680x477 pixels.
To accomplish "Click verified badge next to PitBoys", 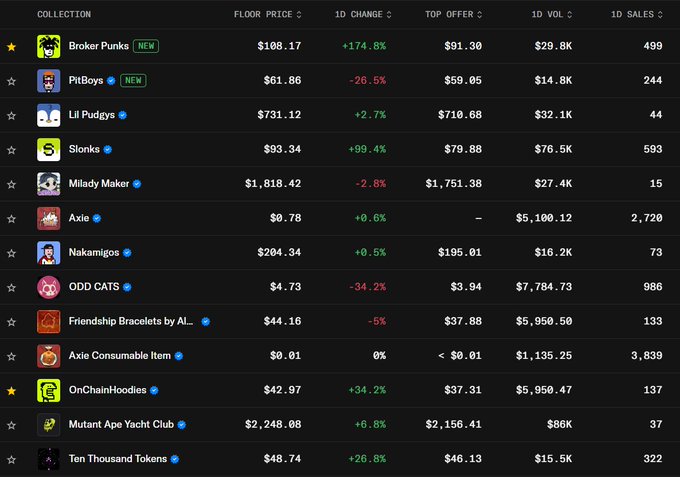I will [x=111, y=81].
